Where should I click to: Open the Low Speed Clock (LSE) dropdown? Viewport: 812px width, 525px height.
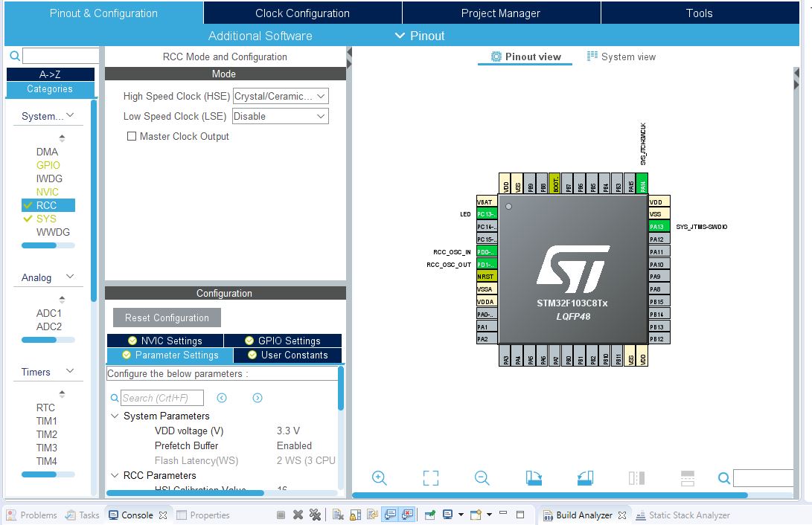click(281, 117)
